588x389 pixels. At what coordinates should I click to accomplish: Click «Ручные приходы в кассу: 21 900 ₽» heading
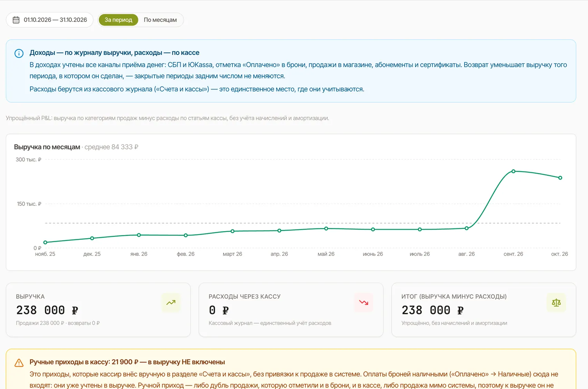(x=127, y=362)
